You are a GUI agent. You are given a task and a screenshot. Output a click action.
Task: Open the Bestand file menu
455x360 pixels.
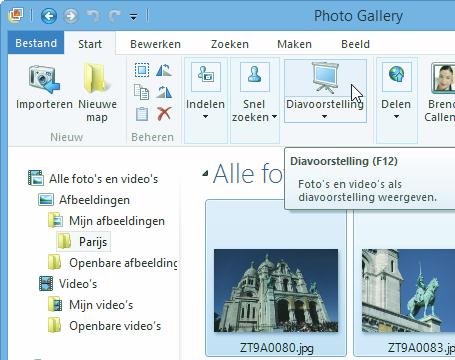(36, 43)
